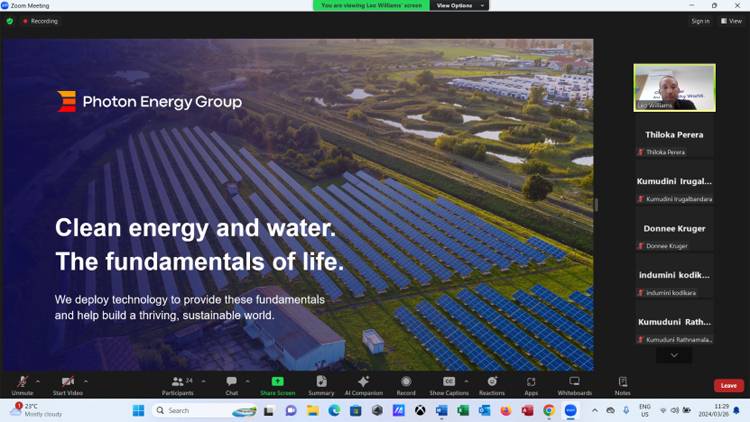Click the green encryption shield icon

pos(10,21)
